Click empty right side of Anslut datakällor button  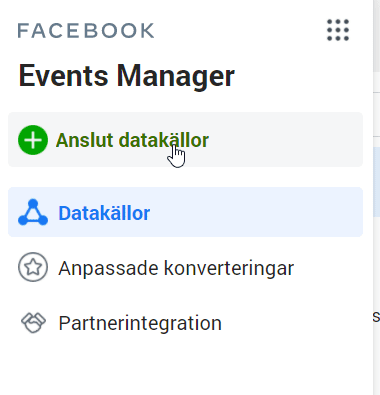tap(287, 140)
